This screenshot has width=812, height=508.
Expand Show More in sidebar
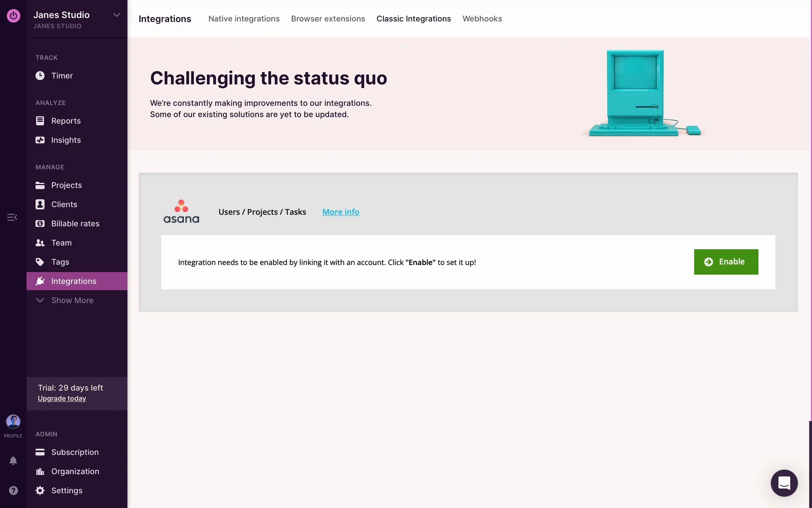point(72,301)
